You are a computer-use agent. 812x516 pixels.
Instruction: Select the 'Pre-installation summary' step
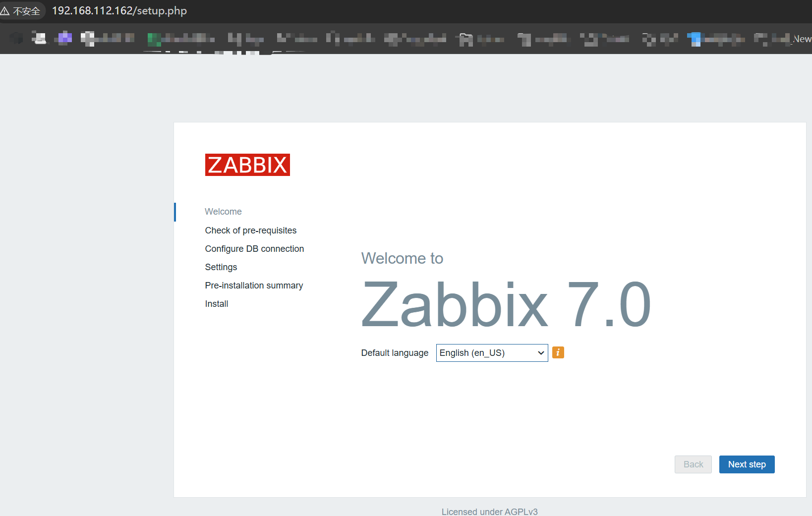pyautogui.click(x=254, y=285)
